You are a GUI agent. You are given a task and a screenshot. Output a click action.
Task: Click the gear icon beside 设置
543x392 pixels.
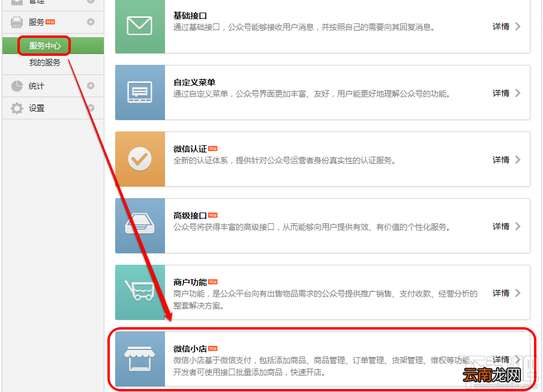tap(17, 108)
